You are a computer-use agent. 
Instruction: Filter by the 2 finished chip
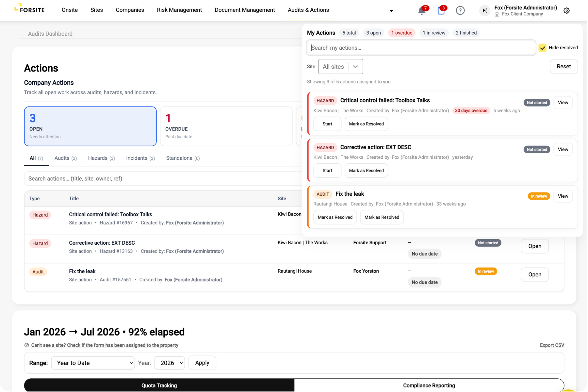click(466, 33)
